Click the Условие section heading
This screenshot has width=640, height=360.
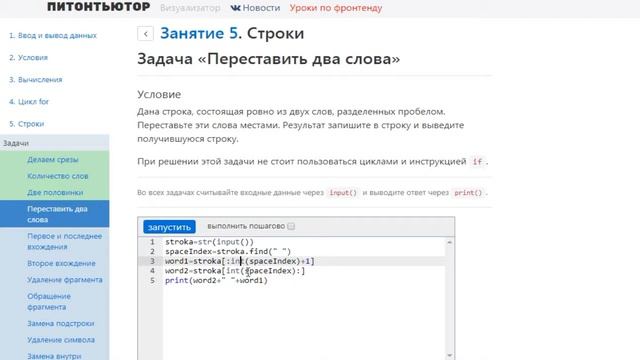(159, 94)
